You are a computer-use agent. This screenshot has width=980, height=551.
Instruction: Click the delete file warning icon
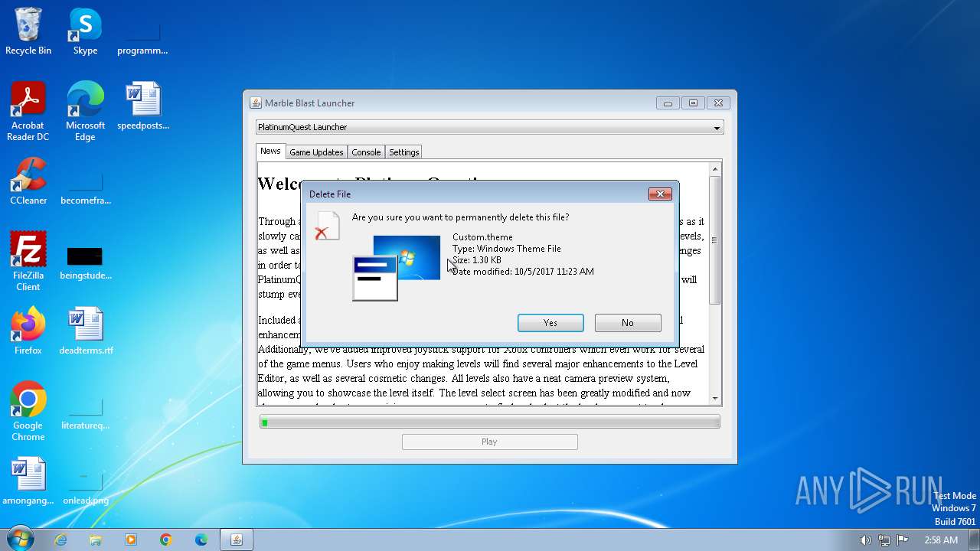coord(327,227)
